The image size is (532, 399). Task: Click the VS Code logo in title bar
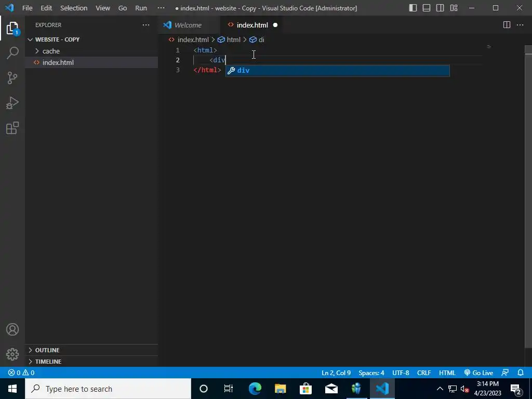[x=9, y=8]
